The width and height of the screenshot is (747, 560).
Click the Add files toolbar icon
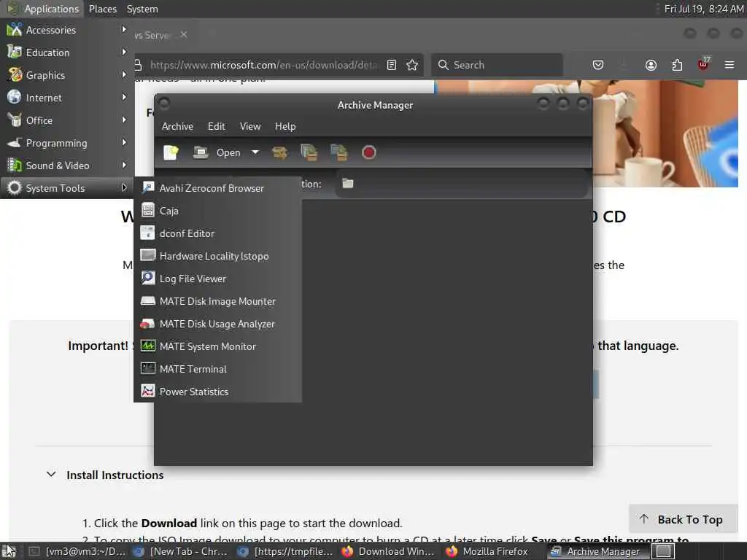coord(309,152)
